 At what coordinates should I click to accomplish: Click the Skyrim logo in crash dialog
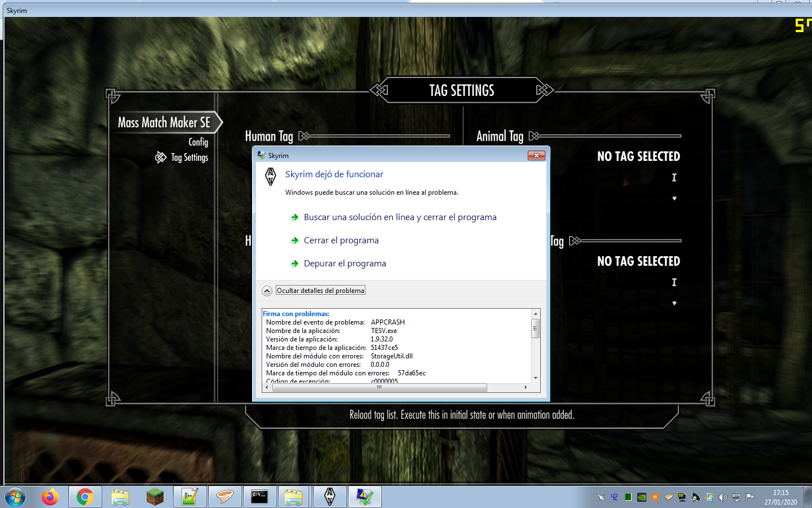(271, 177)
